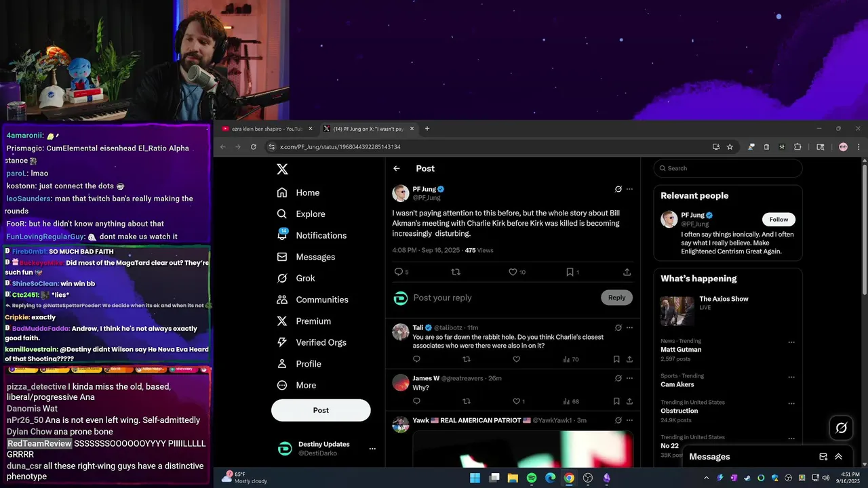Click the new message icon in Messages drawer
The width and height of the screenshot is (868, 488).
point(823,457)
